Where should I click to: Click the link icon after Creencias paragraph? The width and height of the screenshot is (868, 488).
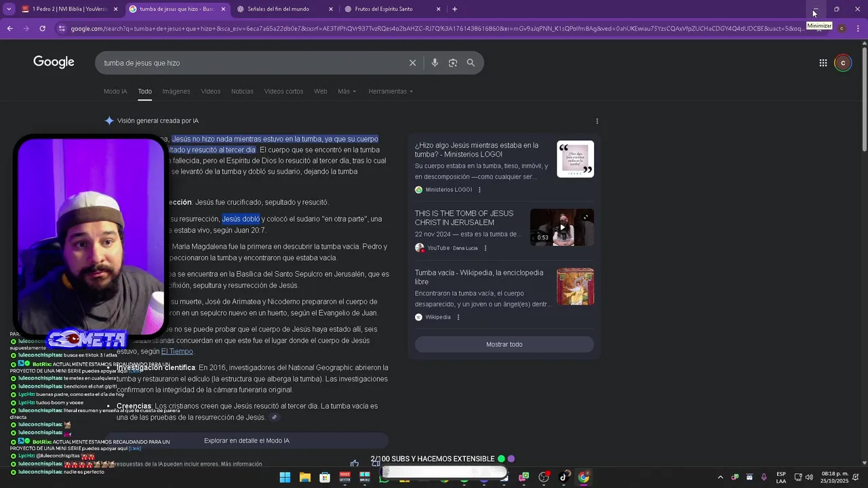point(274,418)
